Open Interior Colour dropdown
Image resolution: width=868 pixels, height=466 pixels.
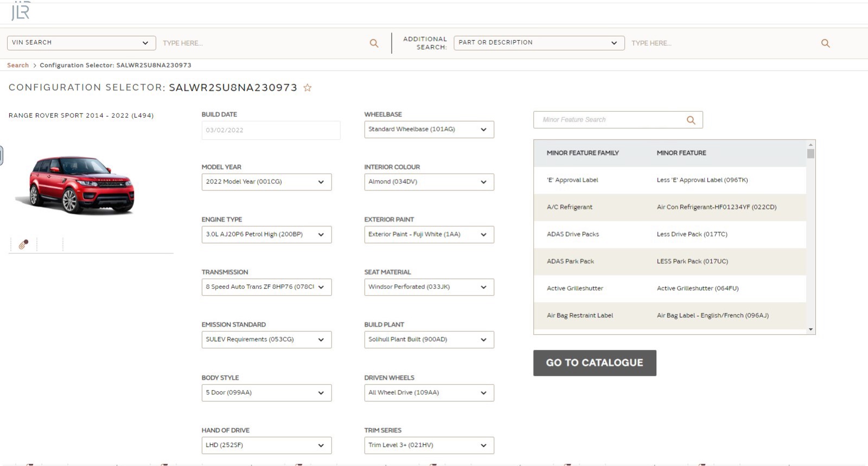point(429,182)
